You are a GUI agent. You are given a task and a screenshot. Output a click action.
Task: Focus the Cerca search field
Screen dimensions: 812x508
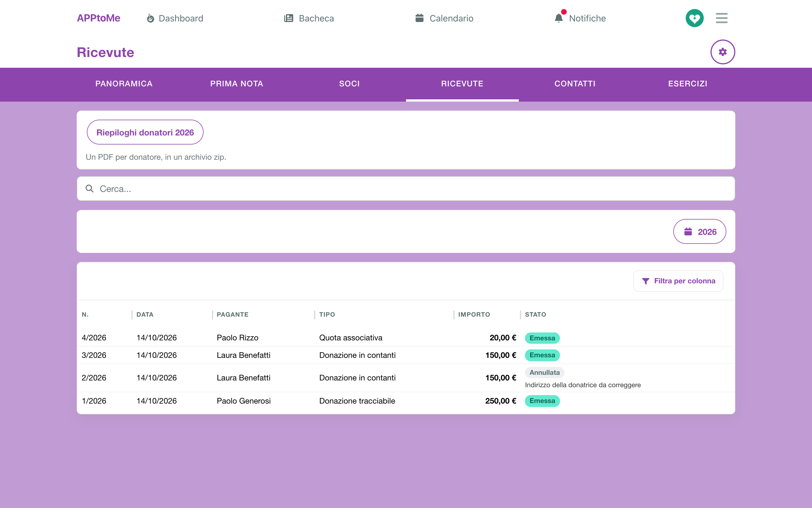(406, 189)
